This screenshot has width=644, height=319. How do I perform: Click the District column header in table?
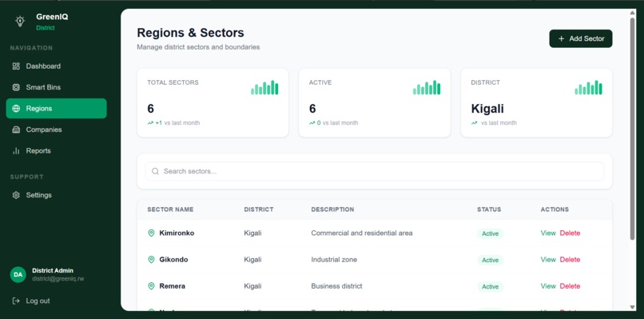(x=259, y=209)
